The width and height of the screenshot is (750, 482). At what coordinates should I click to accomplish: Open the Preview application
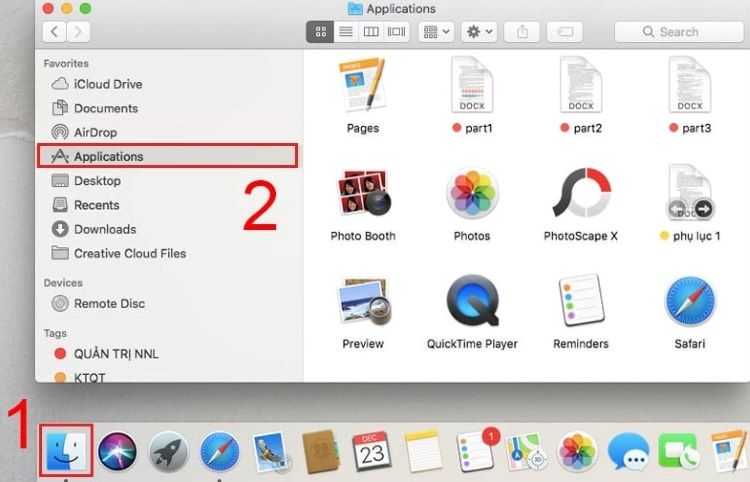tap(363, 301)
